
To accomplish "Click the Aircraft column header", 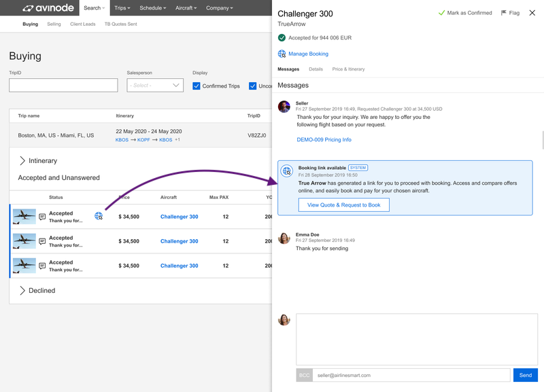I will [x=169, y=197].
